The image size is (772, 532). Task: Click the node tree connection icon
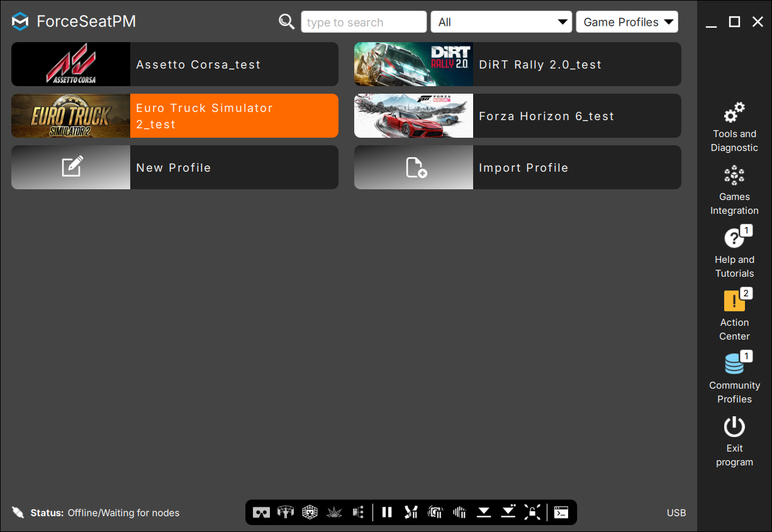[358, 513]
